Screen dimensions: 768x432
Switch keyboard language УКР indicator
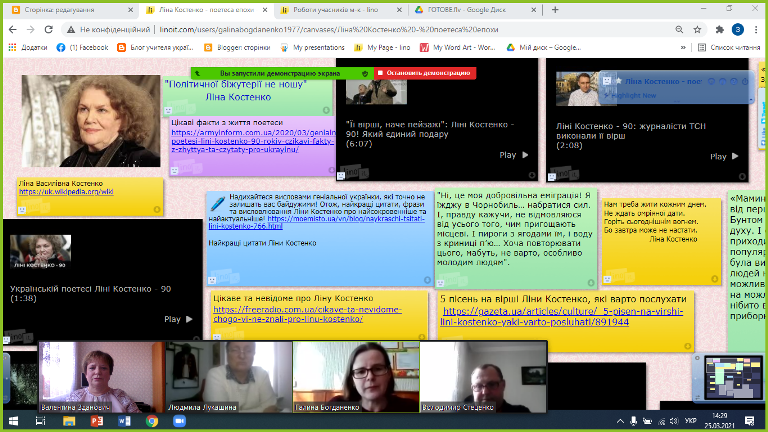pos(691,421)
